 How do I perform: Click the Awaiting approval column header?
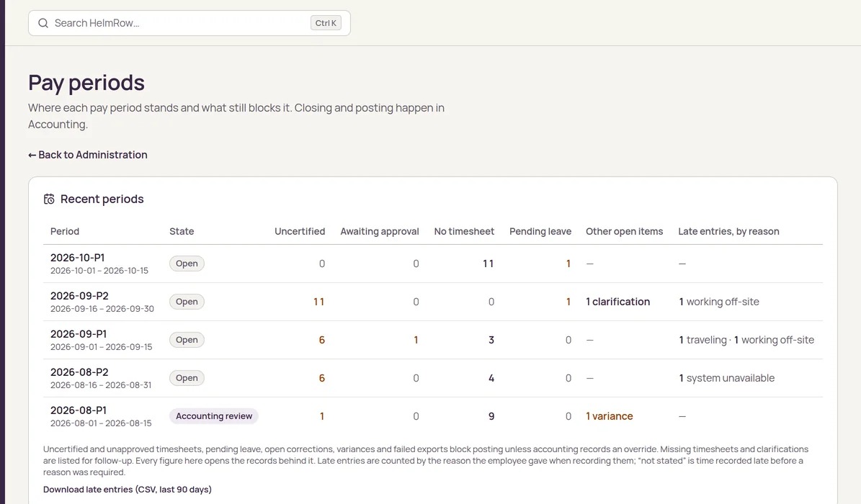pos(380,231)
